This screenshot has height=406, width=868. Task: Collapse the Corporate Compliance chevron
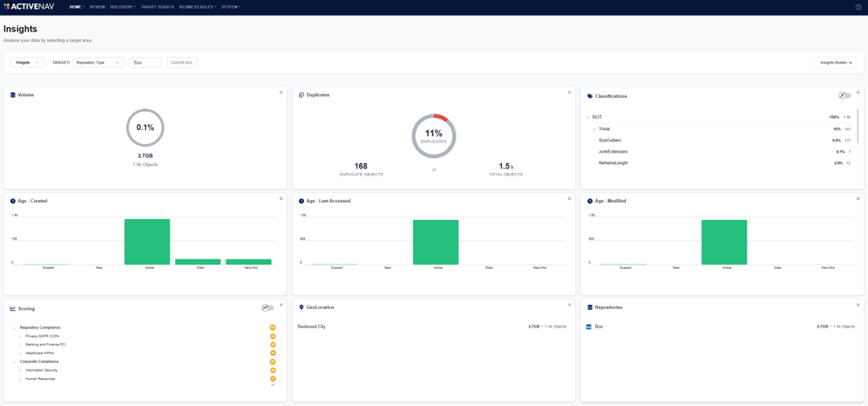pos(14,361)
